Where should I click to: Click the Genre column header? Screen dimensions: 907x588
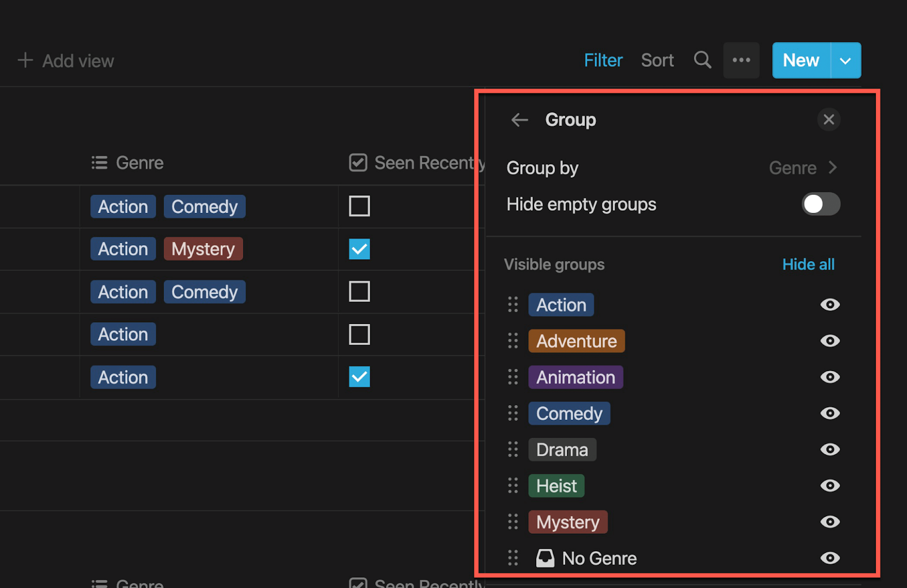128,163
